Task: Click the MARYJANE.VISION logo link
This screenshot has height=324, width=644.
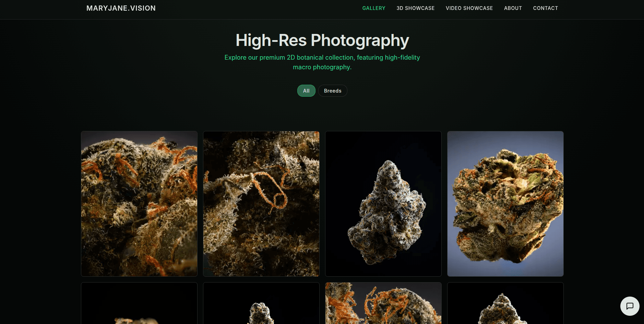Action: (x=121, y=8)
